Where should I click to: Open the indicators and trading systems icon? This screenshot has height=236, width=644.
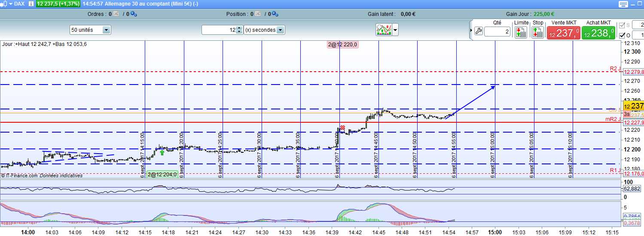tap(383, 30)
